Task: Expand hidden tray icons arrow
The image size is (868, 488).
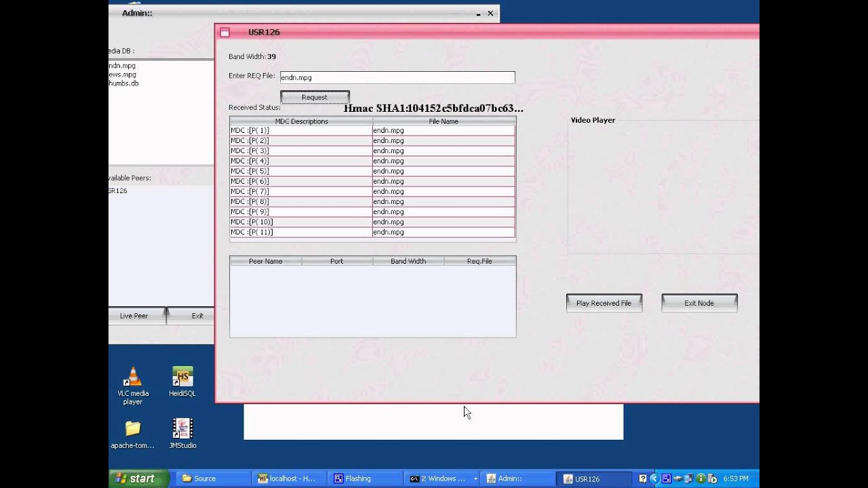Action: pyautogui.click(x=654, y=479)
